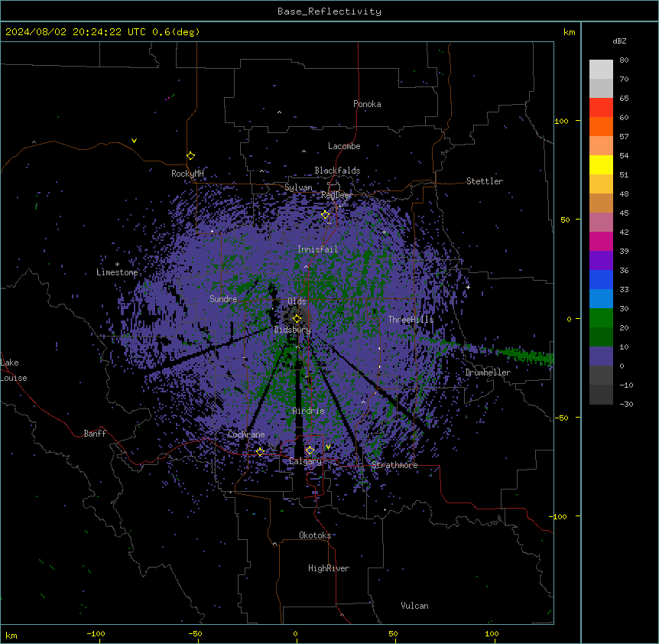
Task: Click the Vulcan label
Action: [x=415, y=606]
